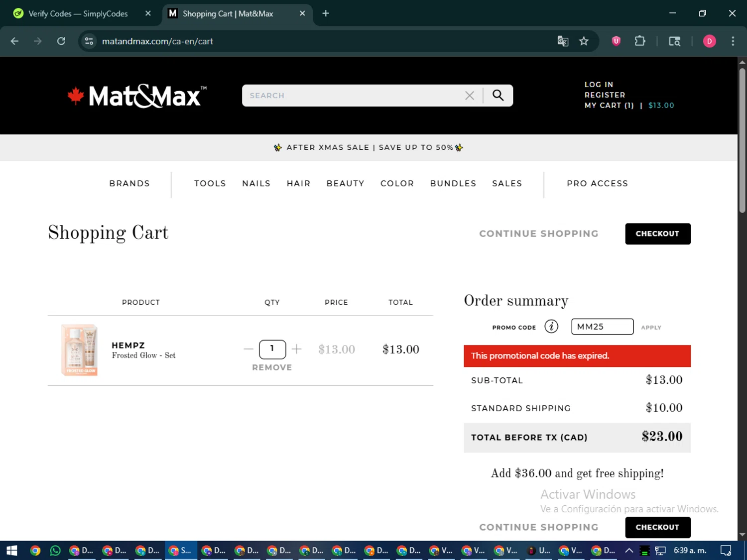Close the Shopping Cart tab

tap(302, 13)
